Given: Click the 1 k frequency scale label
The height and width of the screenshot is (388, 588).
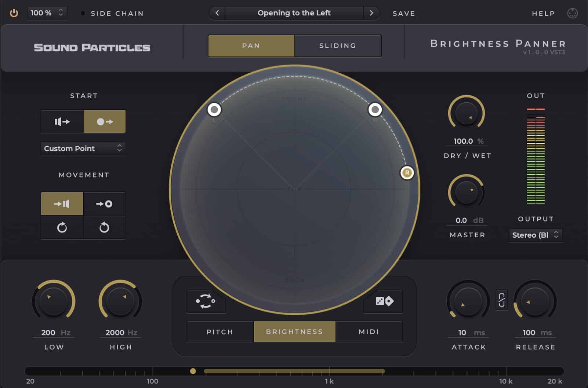Looking at the screenshot, I should [329, 381].
